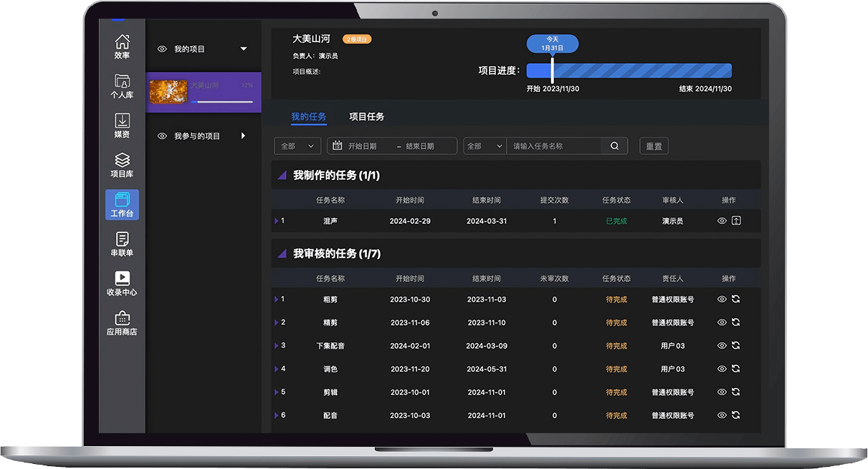Viewport: 868px width, 469px height.
Task: Open first 全部 dropdown before date range
Action: tap(297, 146)
